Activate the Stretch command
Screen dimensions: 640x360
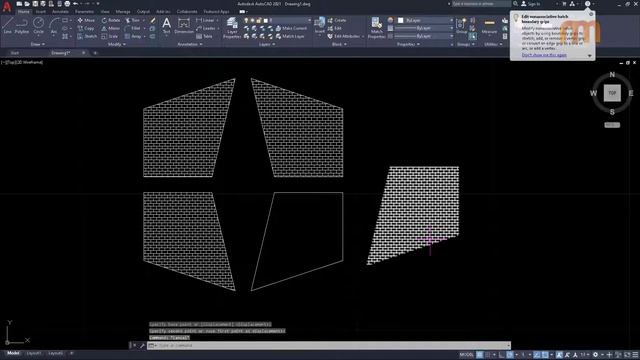click(87, 36)
